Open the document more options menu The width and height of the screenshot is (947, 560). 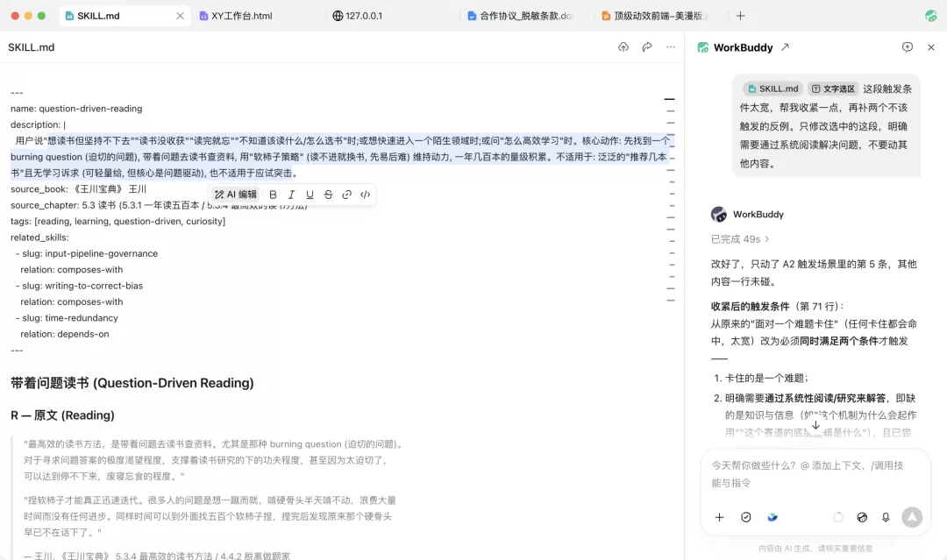click(x=671, y=47)
